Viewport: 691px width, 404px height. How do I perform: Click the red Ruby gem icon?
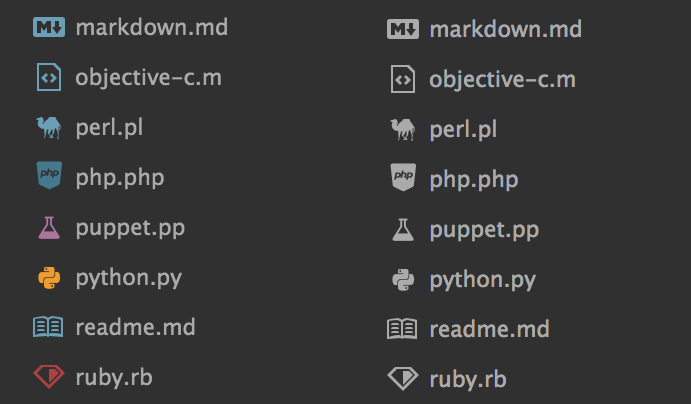(x=48, y=377)
